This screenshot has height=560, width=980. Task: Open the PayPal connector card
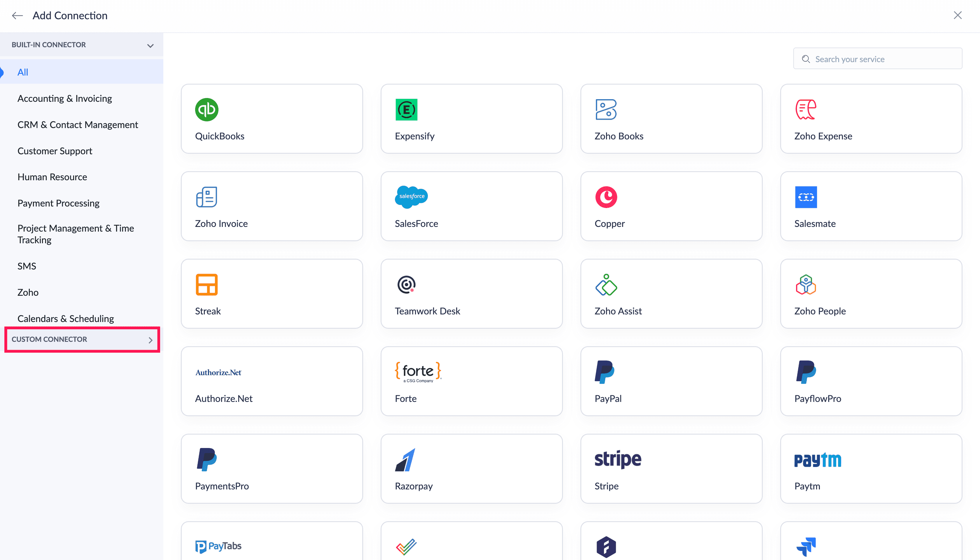click(671, 381)
